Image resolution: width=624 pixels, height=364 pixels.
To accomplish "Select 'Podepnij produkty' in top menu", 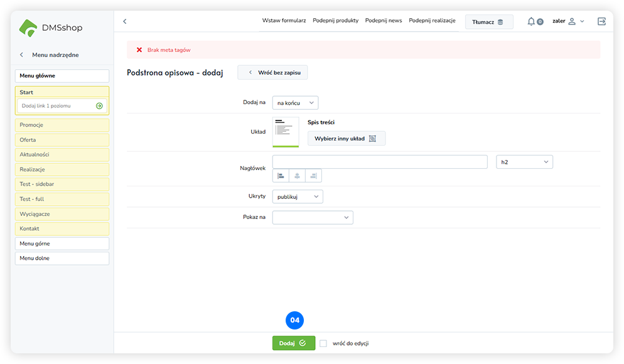I will point(335,21).
